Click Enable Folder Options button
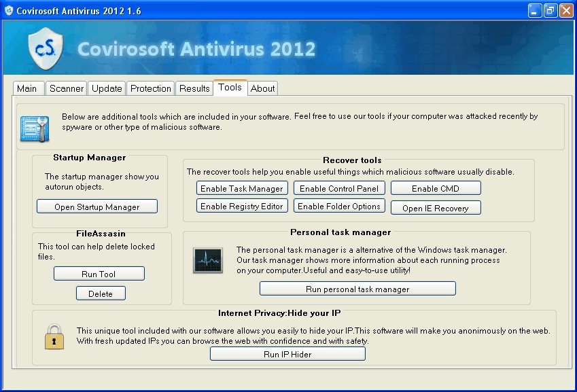 tap(339, 206)
